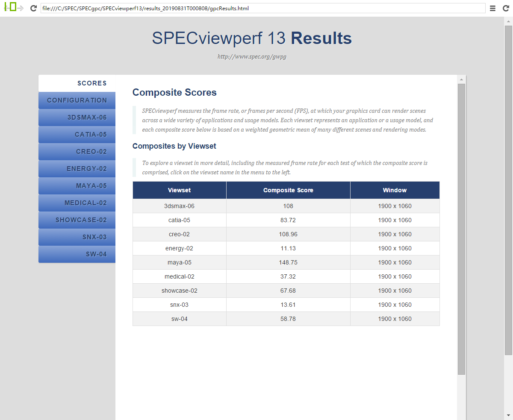Viewport: 513px width, 420px height.
Task: Click the score value 11.13
Action: pyautogui.click(x=288, y=248)
